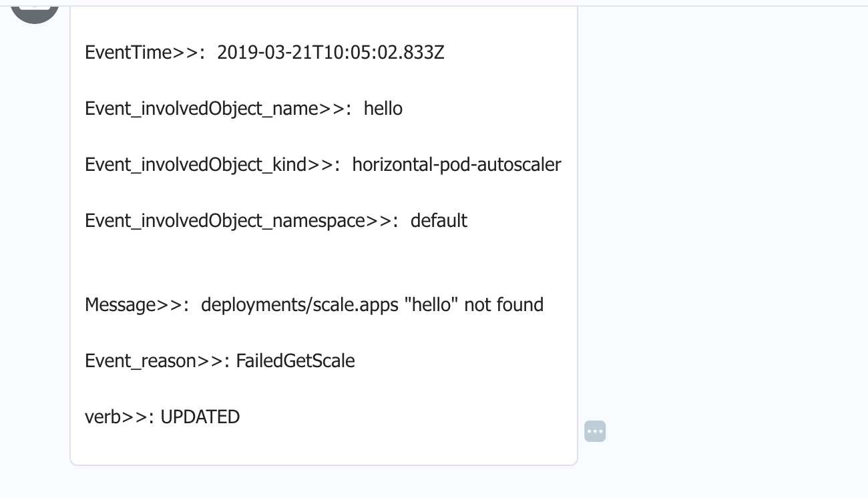Screen dimensions: 868x498
Task: Select the Message deployments/scale.apps not found line
Action: click(314, 304)
